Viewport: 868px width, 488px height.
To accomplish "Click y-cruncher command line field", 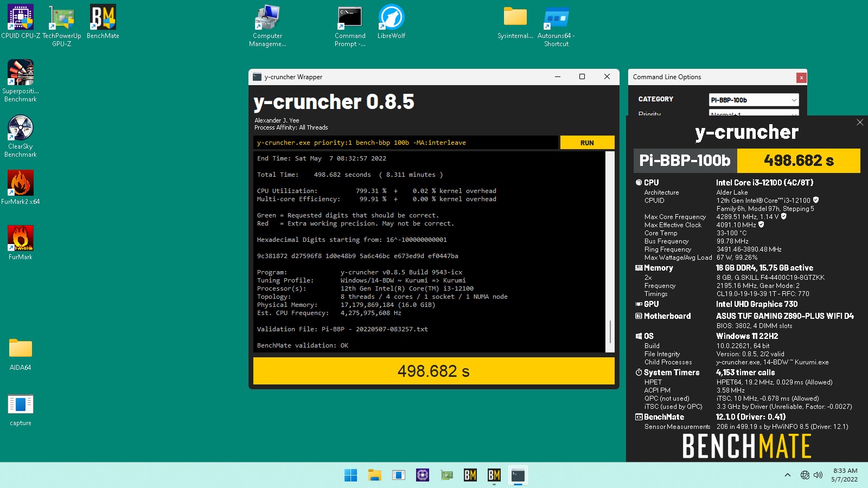I will [405, 143].
